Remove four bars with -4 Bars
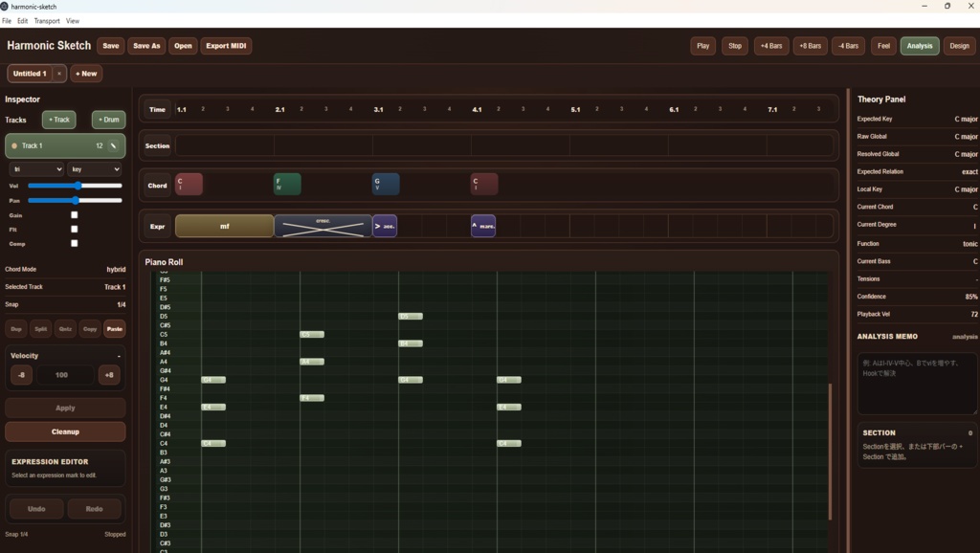 pos(848,46)
